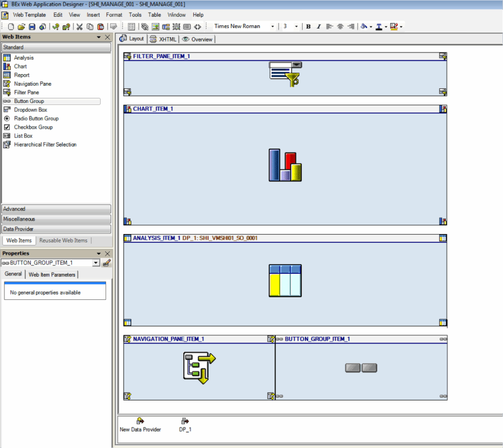Open the BUTTON_GROUP_ITEM_1 properties dropdown
Screen dimensions: 503x448
[x=96, y=263]
